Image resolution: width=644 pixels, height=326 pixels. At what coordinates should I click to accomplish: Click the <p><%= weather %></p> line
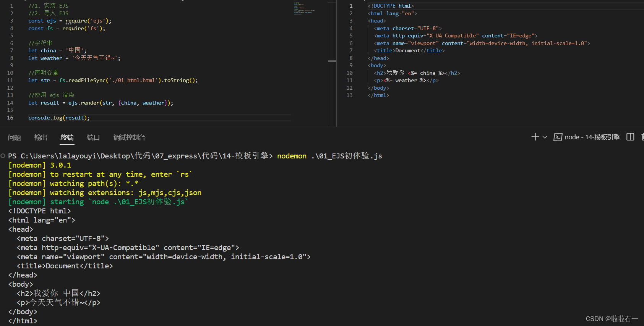pos(406,80)
